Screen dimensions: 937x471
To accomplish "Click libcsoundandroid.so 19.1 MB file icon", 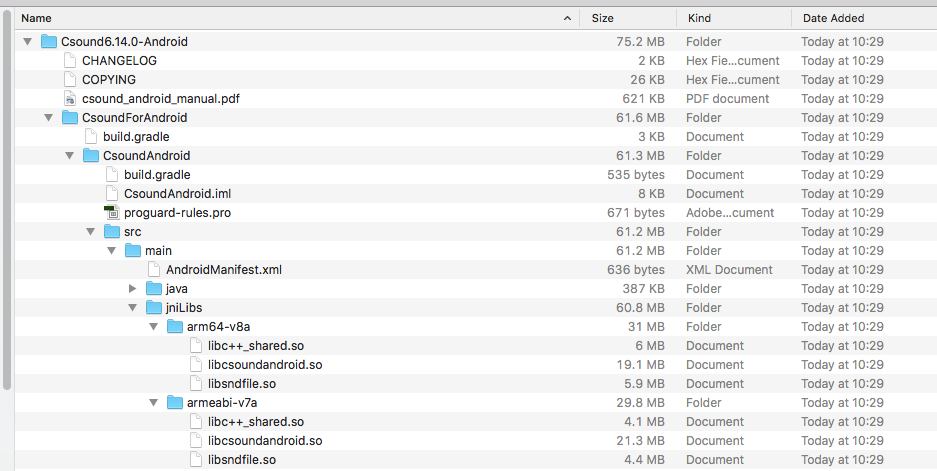I will click(x=195, y=365).
